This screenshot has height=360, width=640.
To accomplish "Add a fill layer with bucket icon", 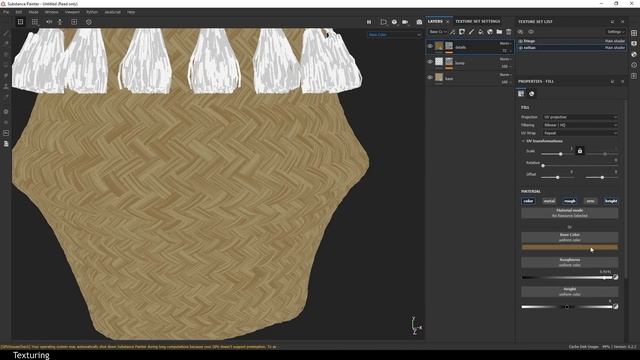I will click(x=481, y=32).
